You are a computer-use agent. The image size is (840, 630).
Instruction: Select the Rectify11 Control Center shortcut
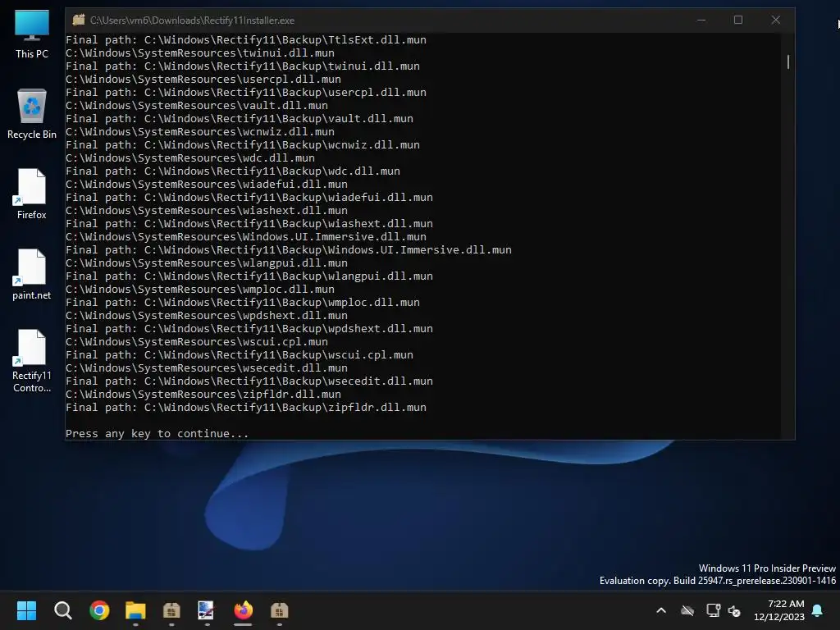(32, 361)
